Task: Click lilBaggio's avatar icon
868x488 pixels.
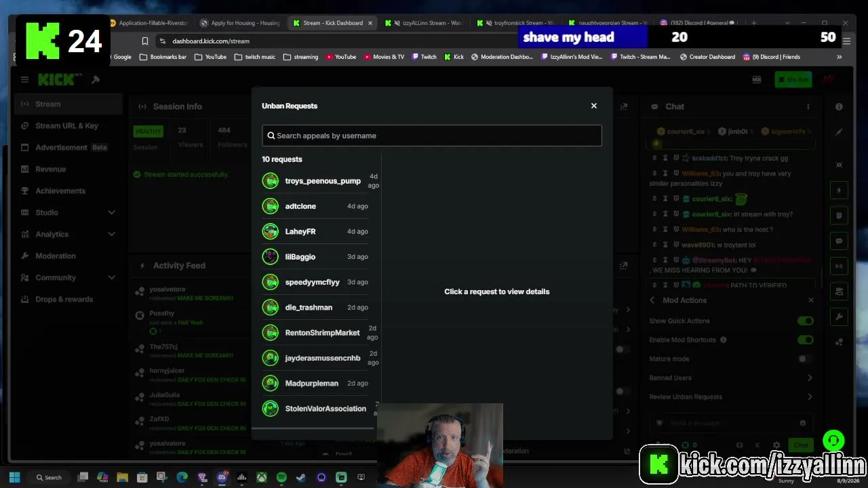Action: [x=271, y=257]
